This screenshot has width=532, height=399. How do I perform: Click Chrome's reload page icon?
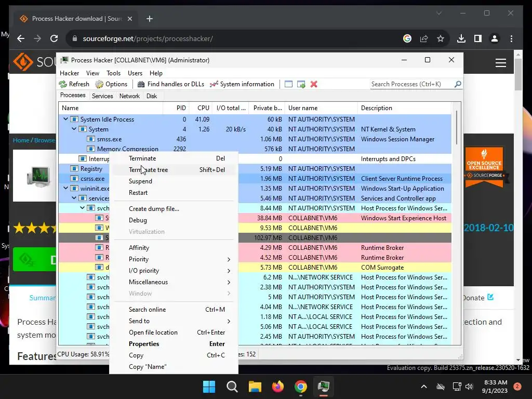coord(54,38)
